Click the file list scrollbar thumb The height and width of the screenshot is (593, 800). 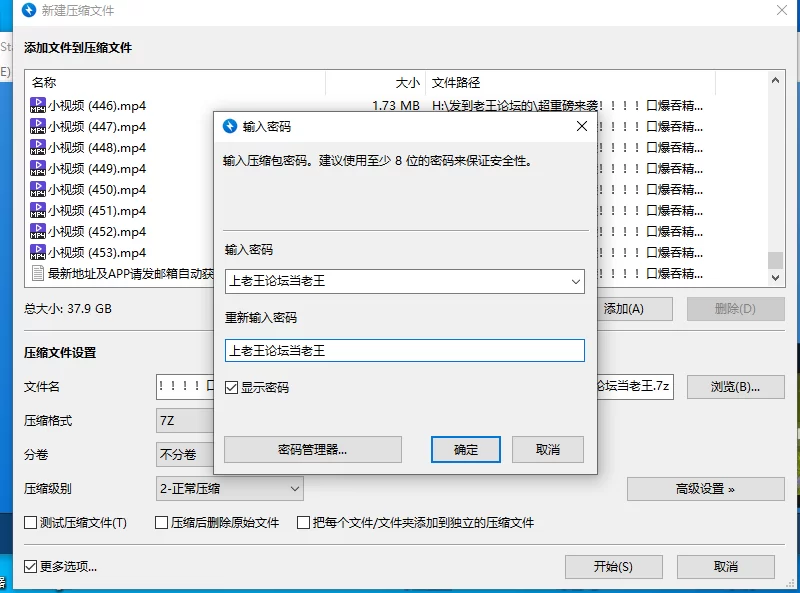[776, 260]
